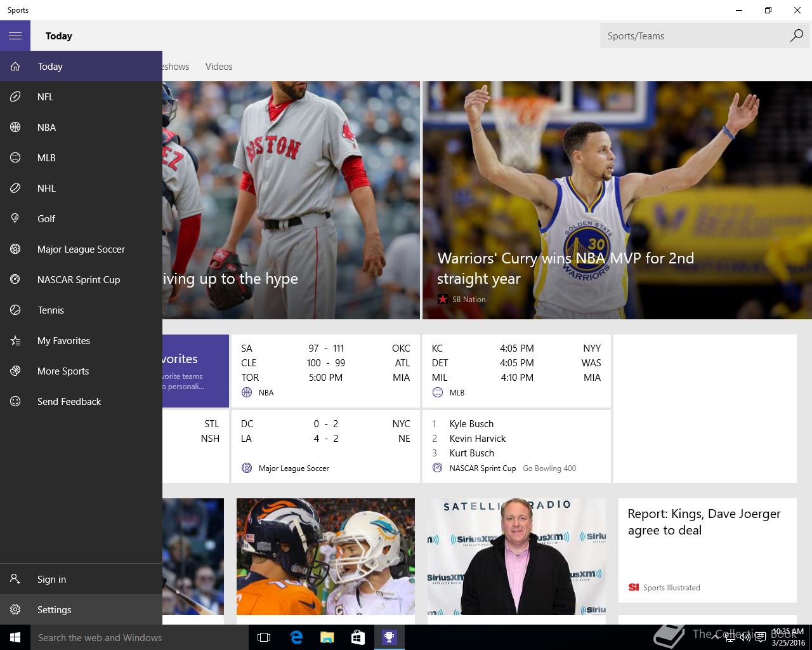Viewport: 812px width, 650px height.
Task: Click the TOR 5:00 PM MIA game
Action: 325,378
